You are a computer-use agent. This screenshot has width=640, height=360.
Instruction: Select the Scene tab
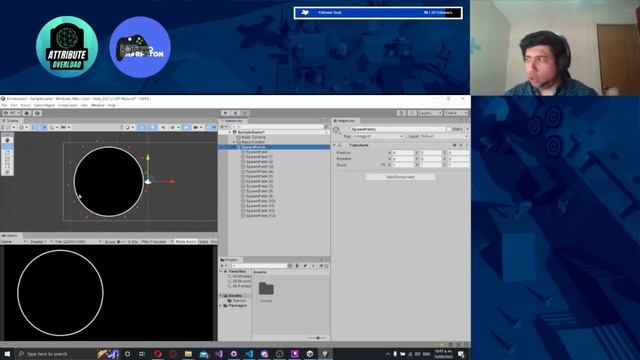[11, 121]
